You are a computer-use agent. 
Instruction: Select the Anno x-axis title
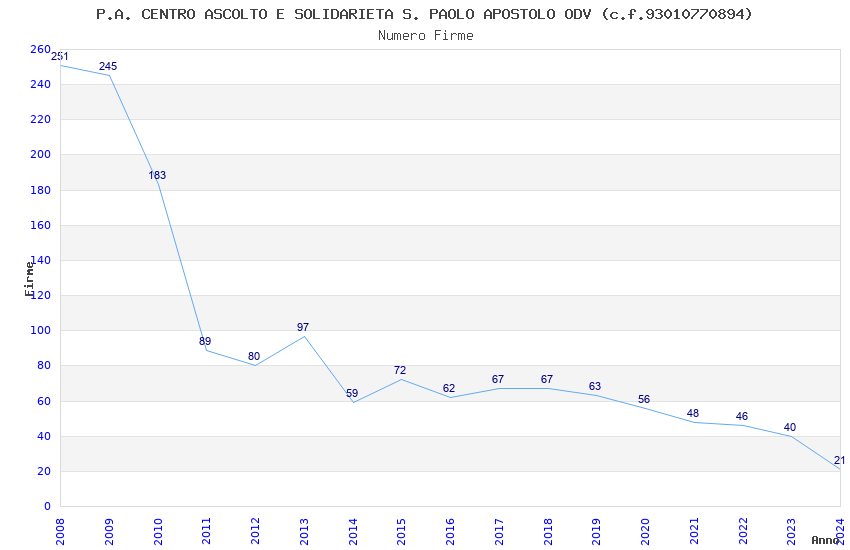(825, 540)
